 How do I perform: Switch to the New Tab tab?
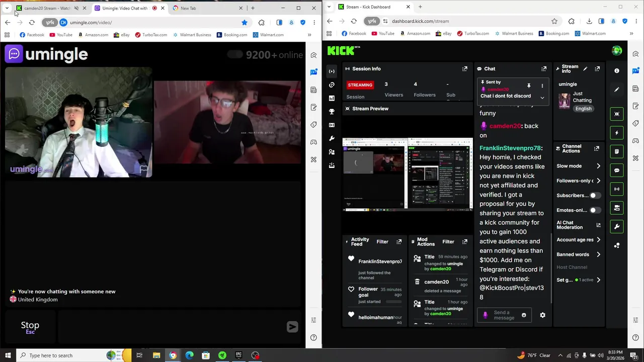[x=208, y=8]
